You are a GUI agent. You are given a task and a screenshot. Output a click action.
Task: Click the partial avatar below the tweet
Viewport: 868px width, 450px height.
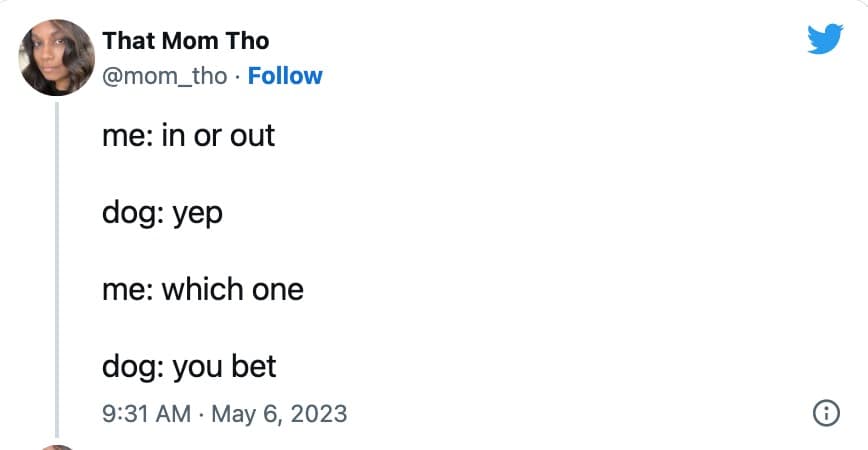(x=57, y=446)
